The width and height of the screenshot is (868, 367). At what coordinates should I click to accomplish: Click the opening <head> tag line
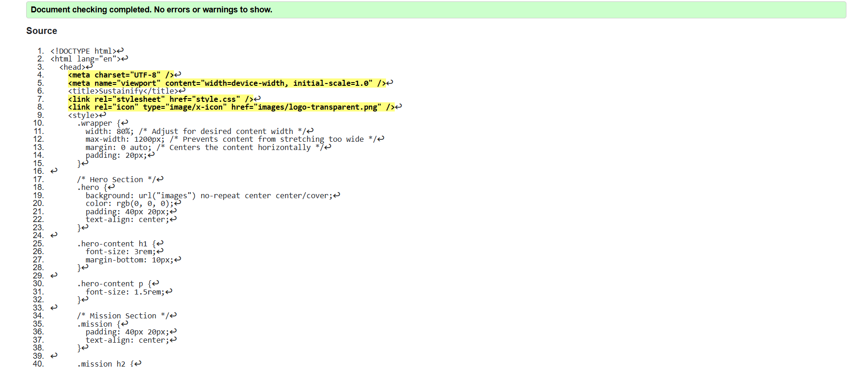(76, 67)
